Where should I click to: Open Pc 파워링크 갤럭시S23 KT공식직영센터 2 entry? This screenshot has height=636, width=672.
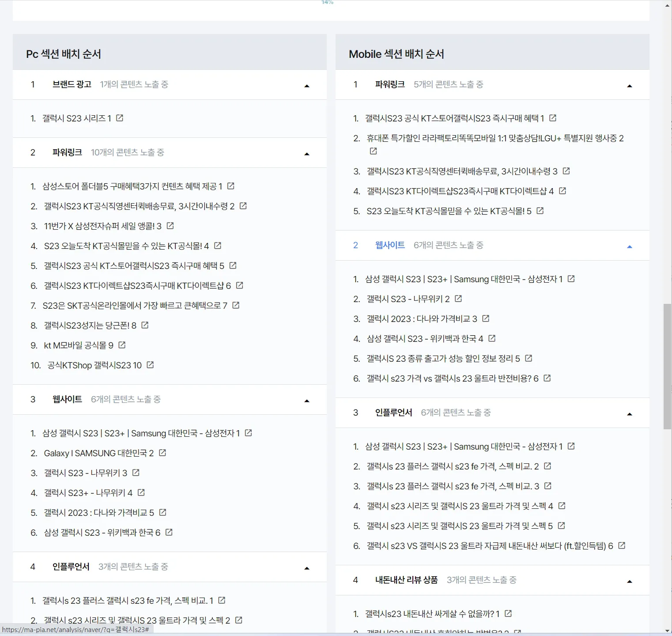pos(139,206)
